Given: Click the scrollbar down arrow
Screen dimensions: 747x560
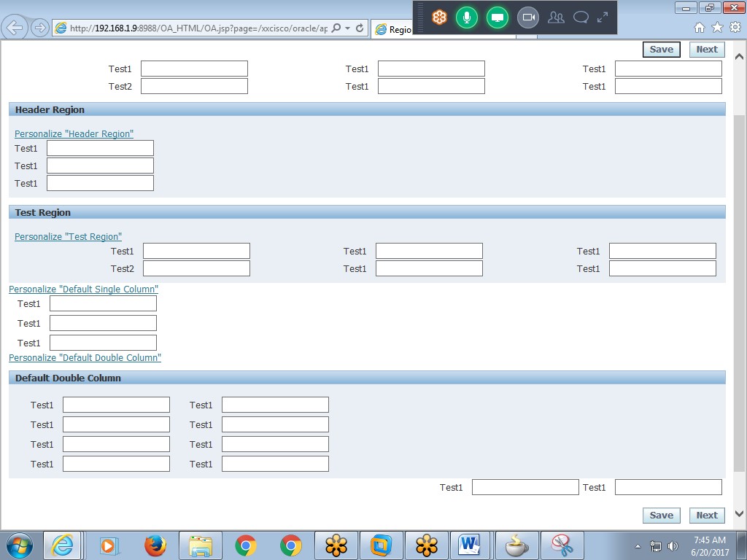Looking at the screenshot, I should [739, 513].
